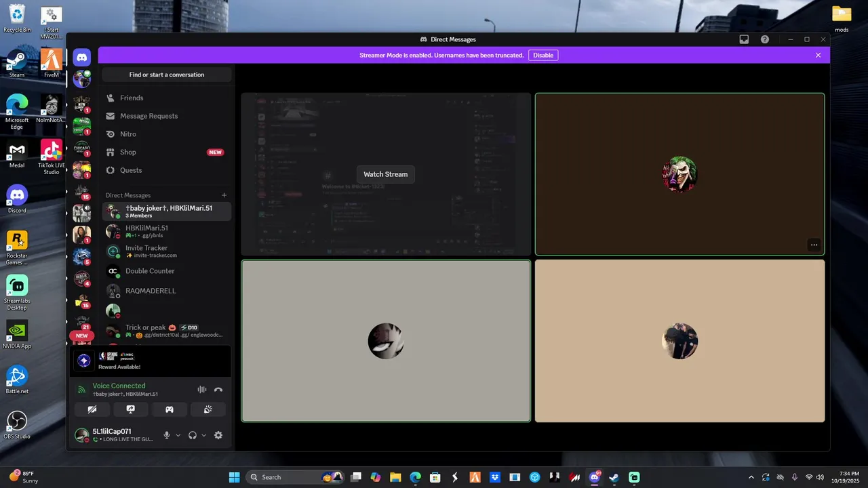
Task: Open Windows Start menu
Action: (x=234, y=477)
